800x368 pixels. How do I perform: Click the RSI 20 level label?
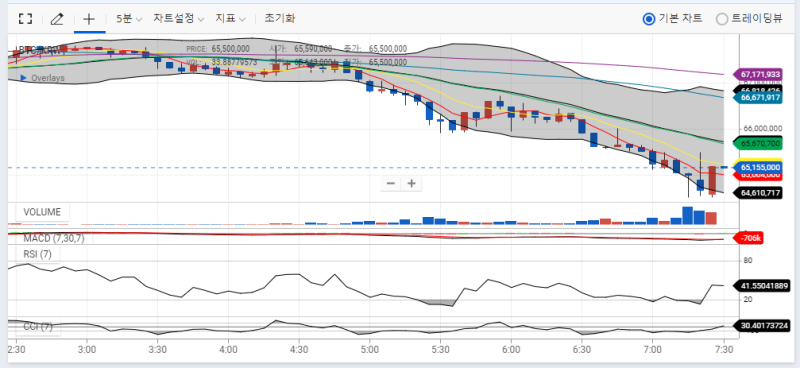[748, 299]
